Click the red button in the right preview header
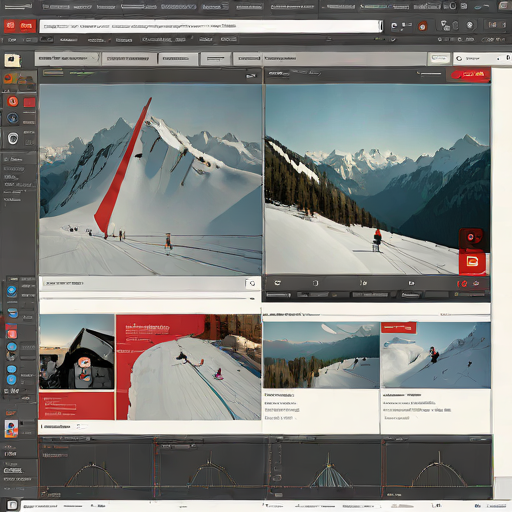 [x=468, y=75]
